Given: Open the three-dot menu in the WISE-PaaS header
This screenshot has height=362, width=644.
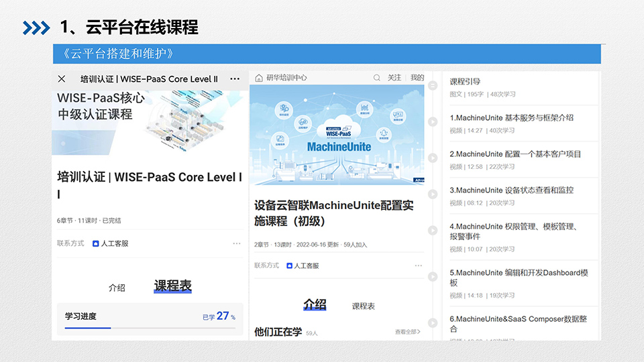Looking at the screenshot, I should click(235, 78).
